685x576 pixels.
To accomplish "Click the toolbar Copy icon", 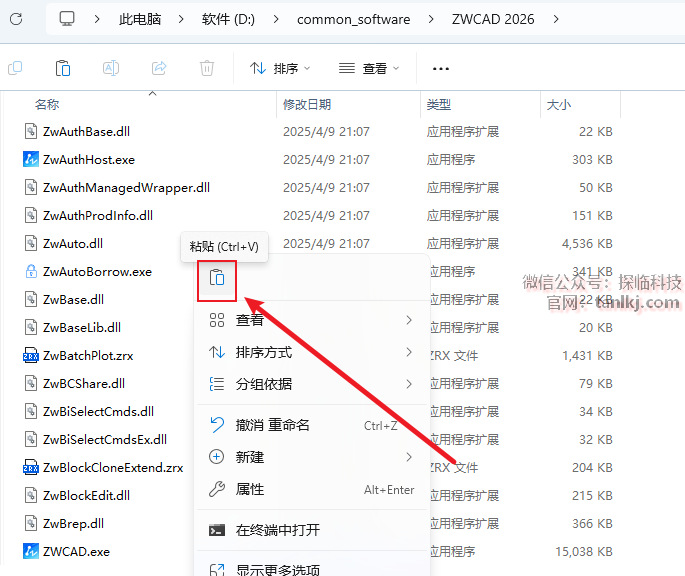I will coord(15,68).
